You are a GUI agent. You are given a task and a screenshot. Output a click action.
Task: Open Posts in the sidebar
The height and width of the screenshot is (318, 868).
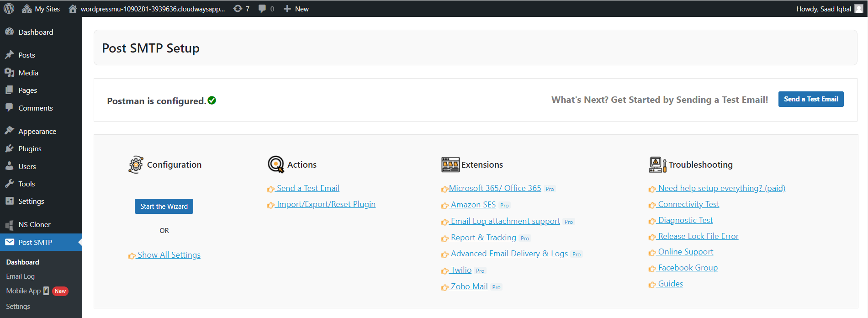26,55
